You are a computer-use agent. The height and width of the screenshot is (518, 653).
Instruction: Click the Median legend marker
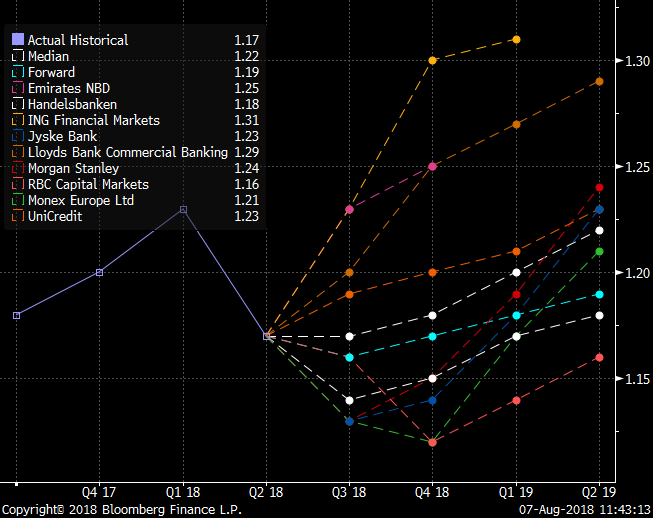pos(18,56)
